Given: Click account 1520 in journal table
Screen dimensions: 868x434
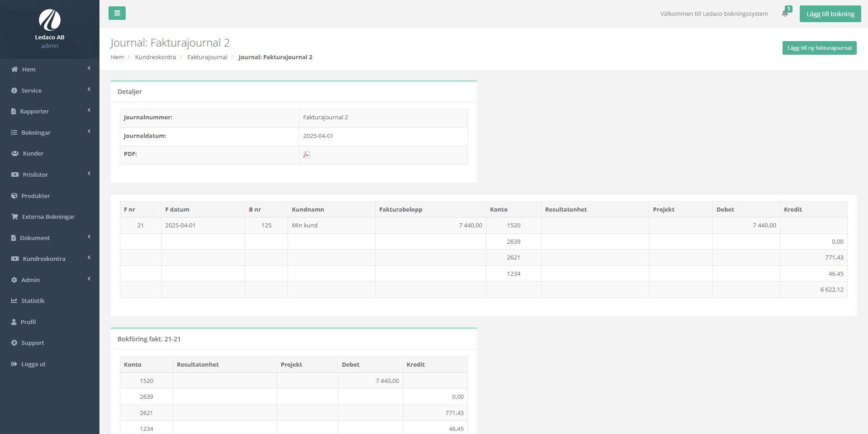Looking at the screenshot, I should [x=513, y=225].
